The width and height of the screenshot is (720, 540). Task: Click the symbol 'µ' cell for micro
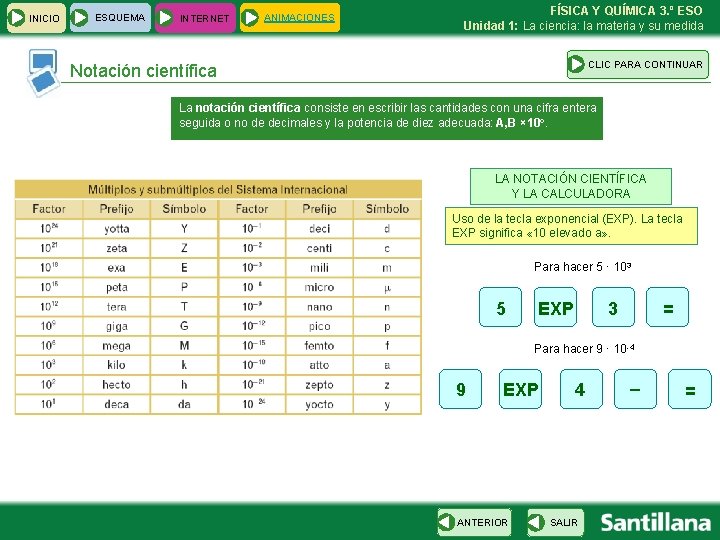[387, 287]
